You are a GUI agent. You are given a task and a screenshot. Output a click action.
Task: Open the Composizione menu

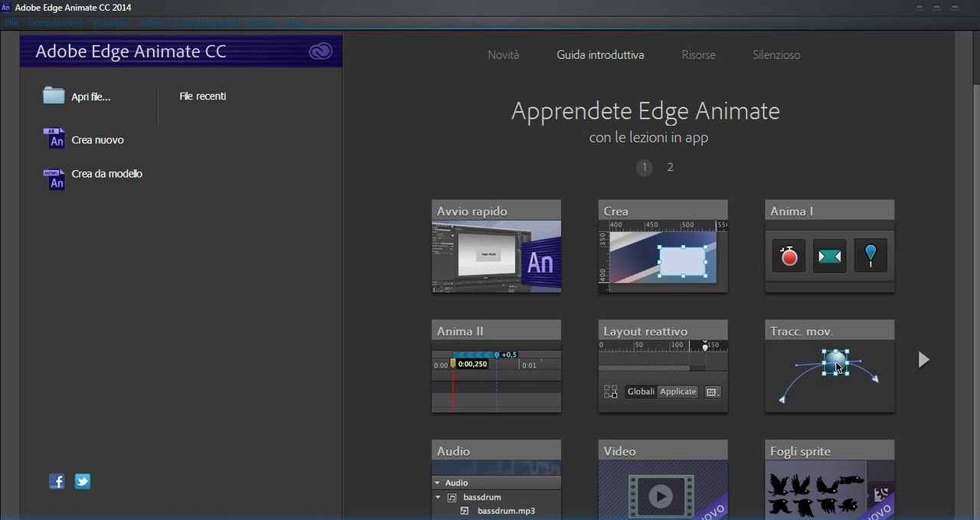(x=54, y=22)
